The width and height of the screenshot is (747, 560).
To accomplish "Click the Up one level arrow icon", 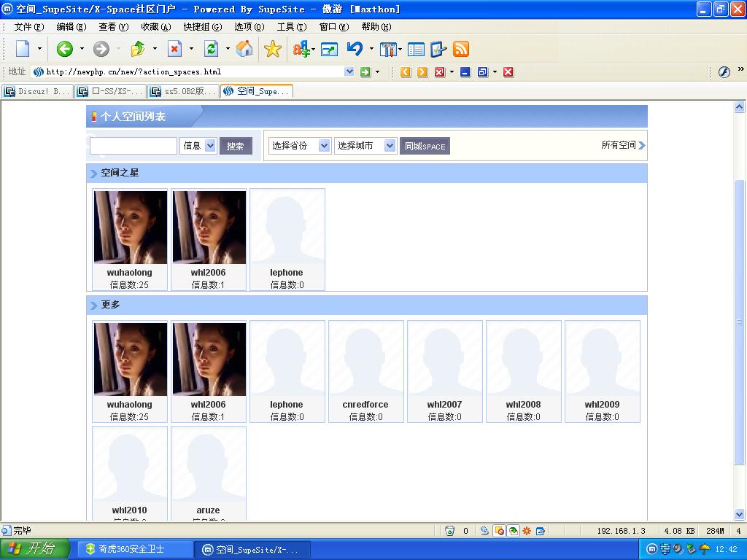I will [138, 49].
